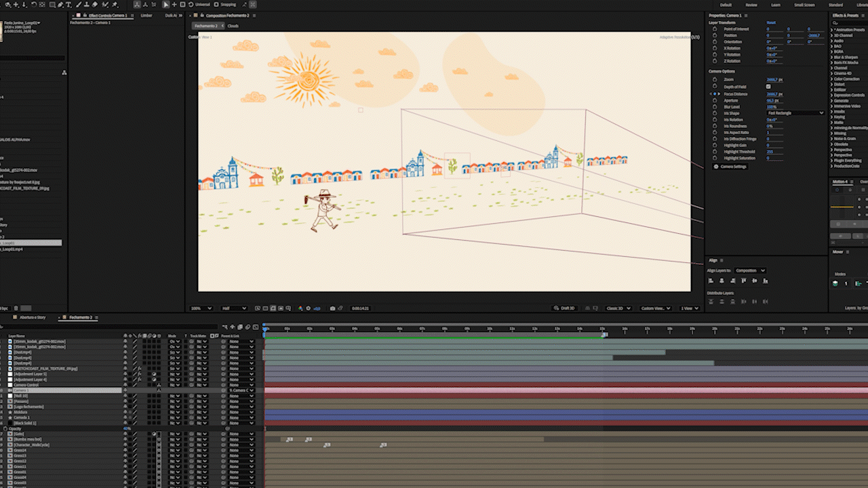This screenshot has width=868, height=488.
Task: Select the Eraser tool
Action: click(x=95, y=4)
